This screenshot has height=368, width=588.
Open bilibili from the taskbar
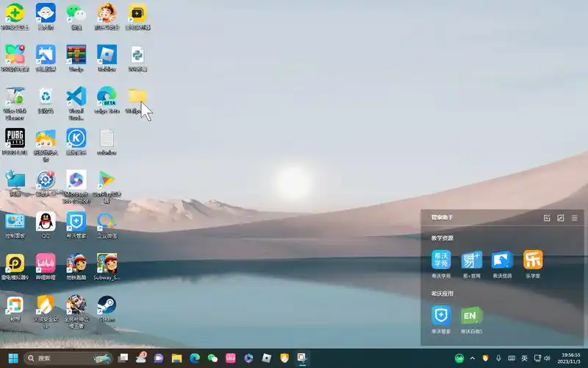coord(231,358)
